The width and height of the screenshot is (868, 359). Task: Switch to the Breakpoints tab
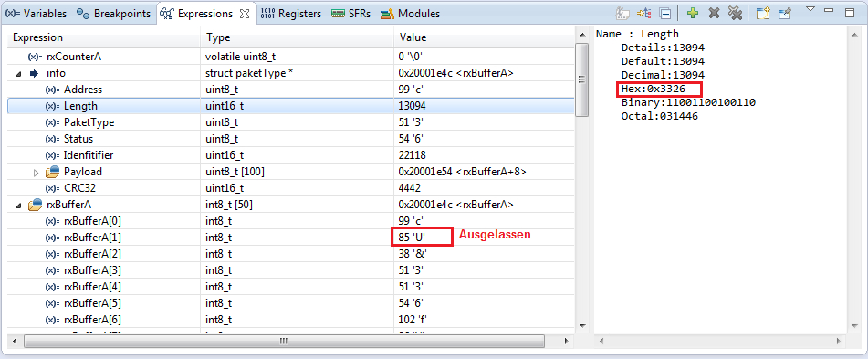[113, 14]
